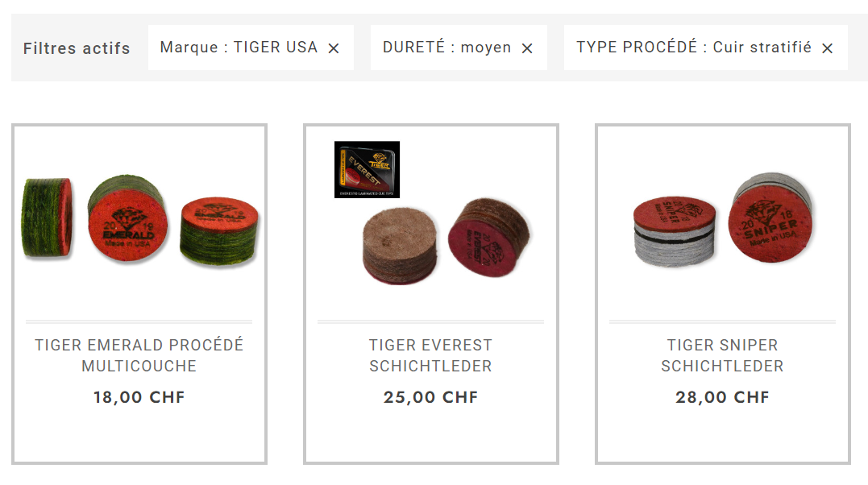Click the 18,00 CHF price
The image size is (868, 485).
click(139, 397)
